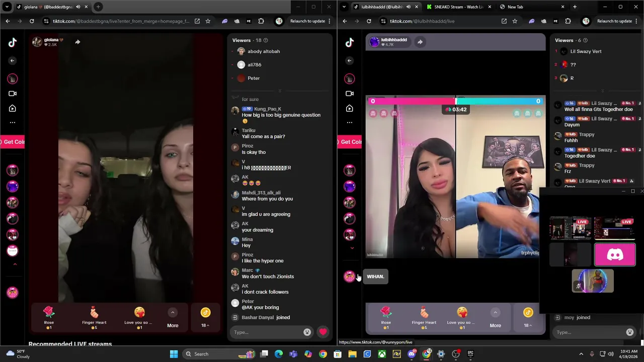Mute the lulbihhbaddd tab audio
This screenshot has width=644, height=362.
tap(408, 7)
